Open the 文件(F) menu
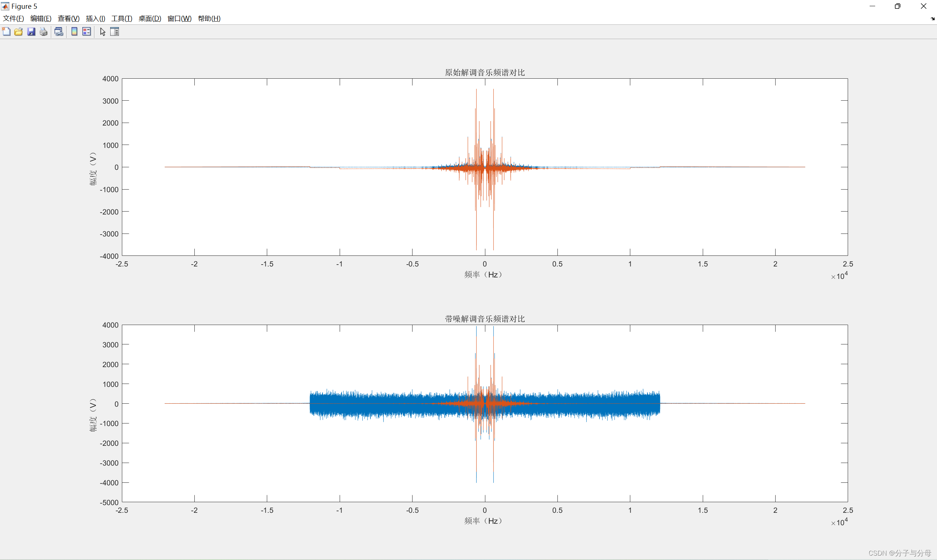 [14, 19]
